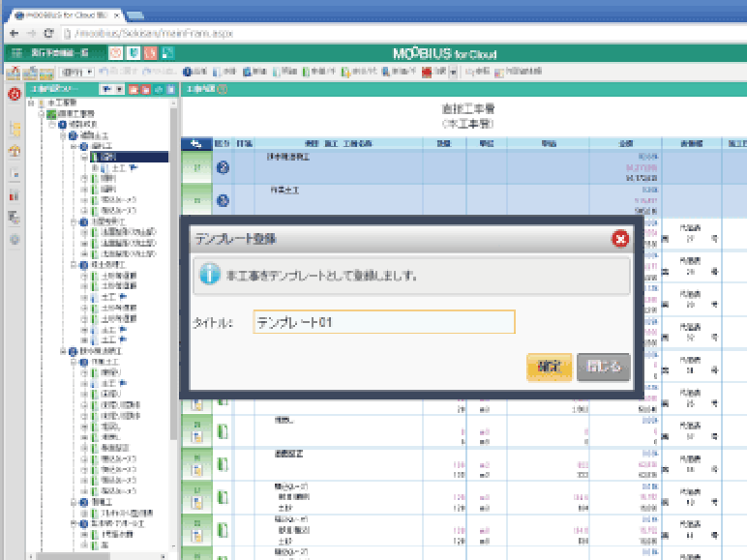Click the blue circle icon in the second table row
The width and height of the screenshot is (747, 560).
223,200
